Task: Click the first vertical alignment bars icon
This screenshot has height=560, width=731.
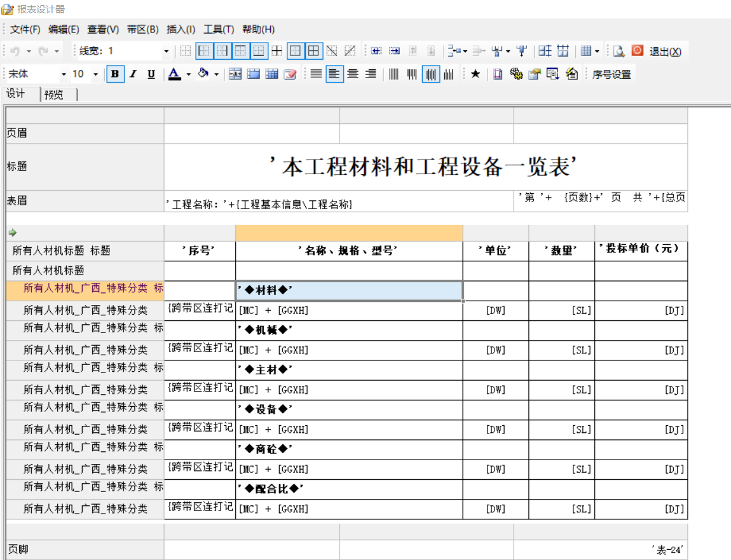Action: pos(394,74)
